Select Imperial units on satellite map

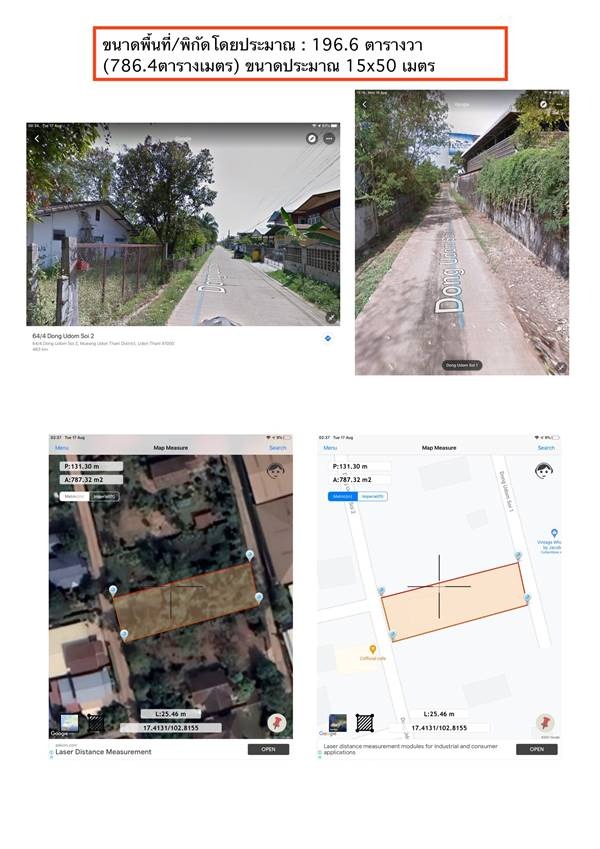104,496
